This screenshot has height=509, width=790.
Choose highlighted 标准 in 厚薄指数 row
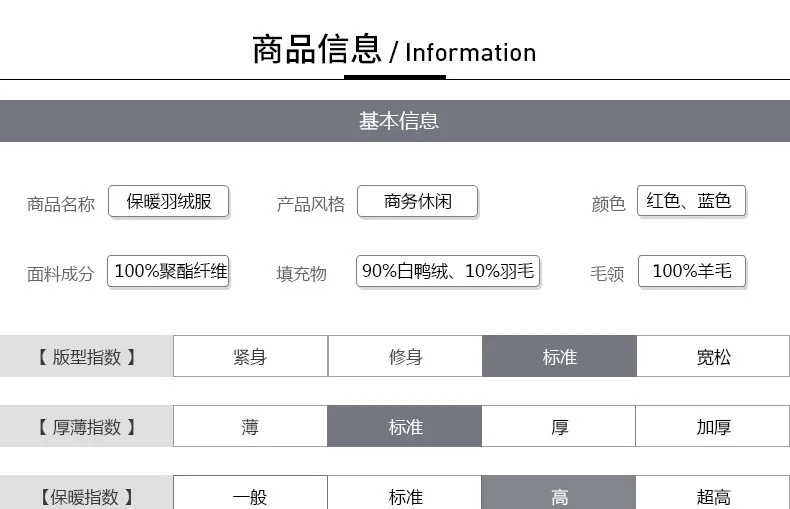pos(405,426)
